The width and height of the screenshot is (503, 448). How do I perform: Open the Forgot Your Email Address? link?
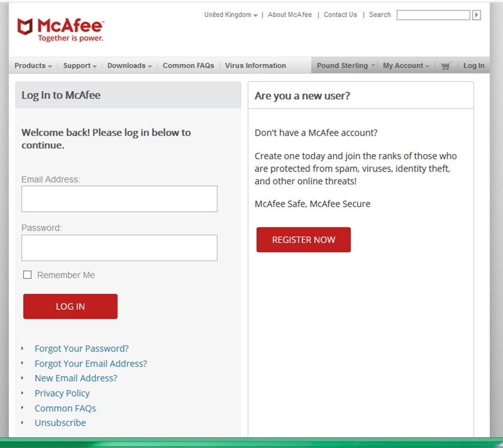coord(91,364)
